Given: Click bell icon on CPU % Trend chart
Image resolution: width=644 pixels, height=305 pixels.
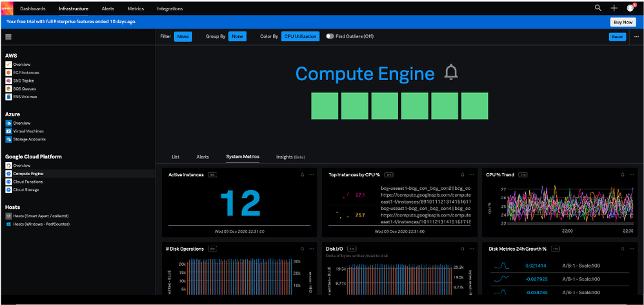Looking at the screenshot, I should coord(622,174).
